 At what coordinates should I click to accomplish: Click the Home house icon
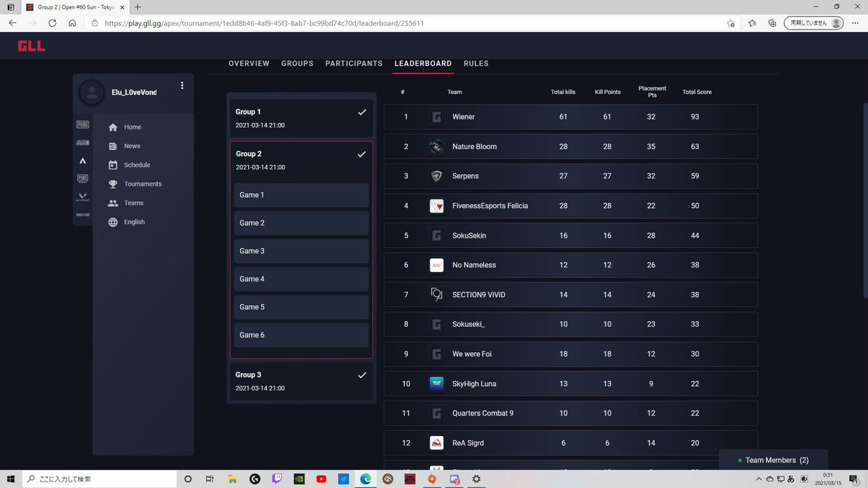click(x=113, y=127)
